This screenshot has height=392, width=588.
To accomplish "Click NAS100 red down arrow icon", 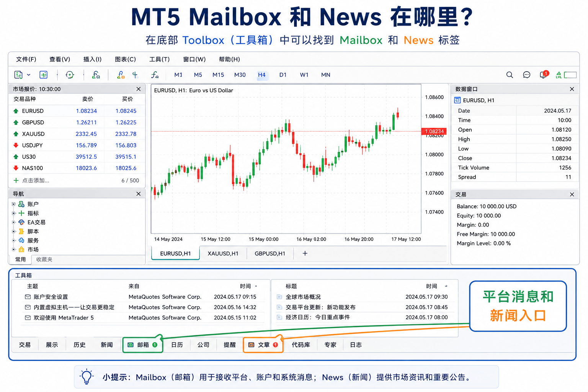I will click(x=16, y=168).
